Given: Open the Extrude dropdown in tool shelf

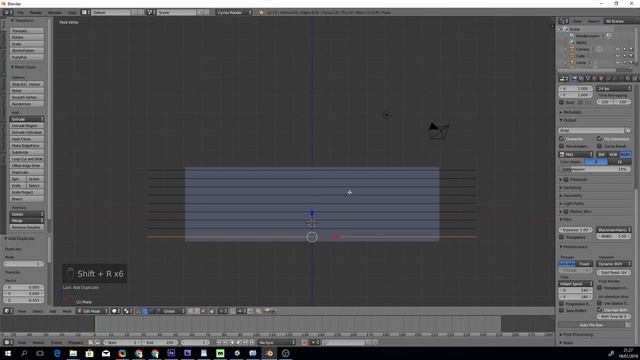Looking at the screenshot, I should tap(27, 119).
